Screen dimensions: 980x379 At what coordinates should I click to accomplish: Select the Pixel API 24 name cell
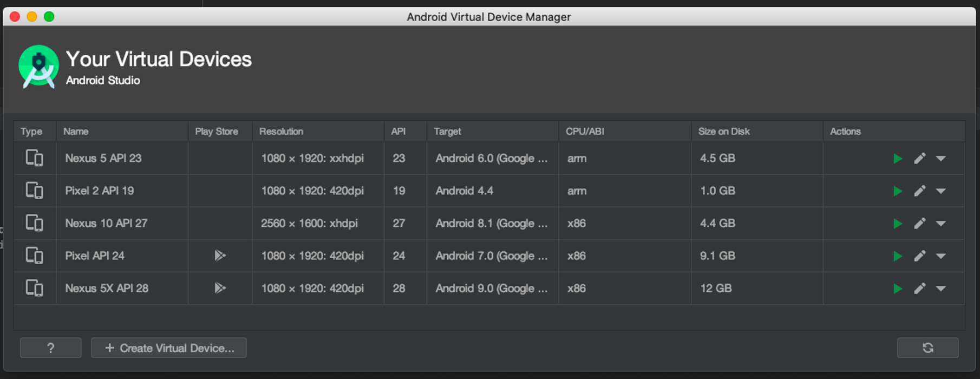click(122, 256)
